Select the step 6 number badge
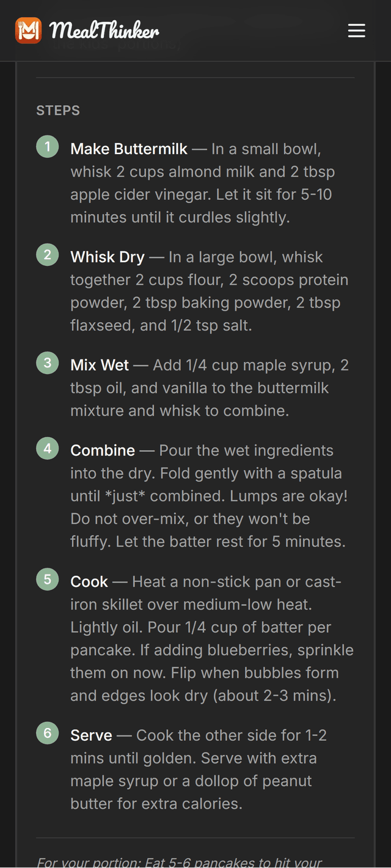Screen dimensions: 391x868 tap(47, 733)
